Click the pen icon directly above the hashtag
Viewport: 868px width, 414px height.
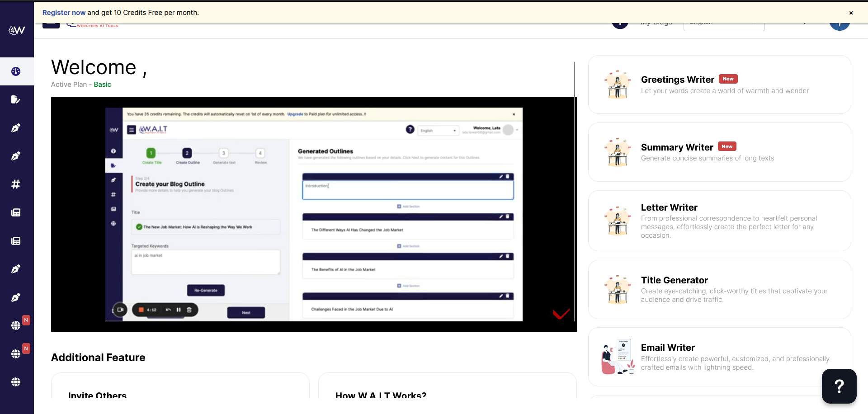[x=16, y=156]
